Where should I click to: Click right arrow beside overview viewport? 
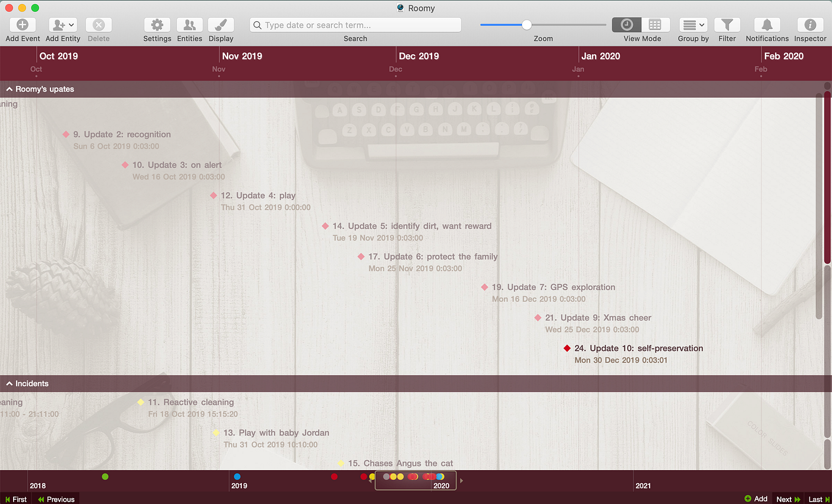click(x=462, y=480)
